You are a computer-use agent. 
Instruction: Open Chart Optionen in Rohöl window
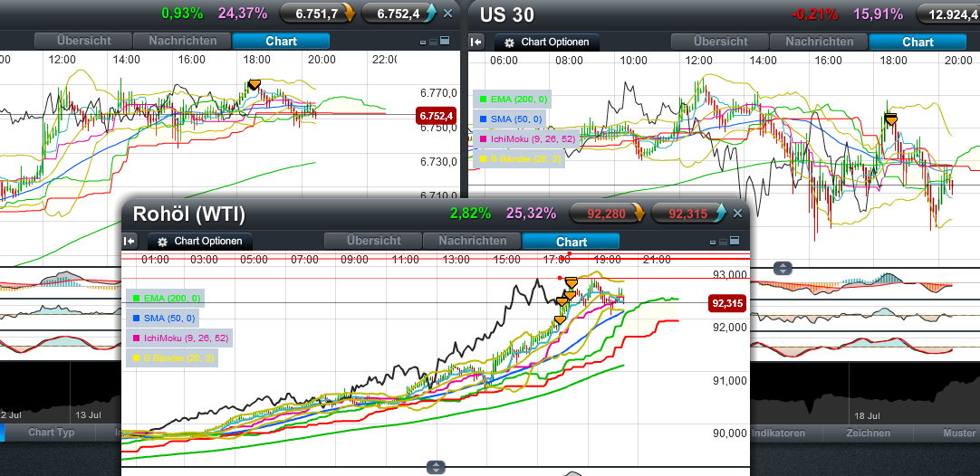tap(199, 241)
